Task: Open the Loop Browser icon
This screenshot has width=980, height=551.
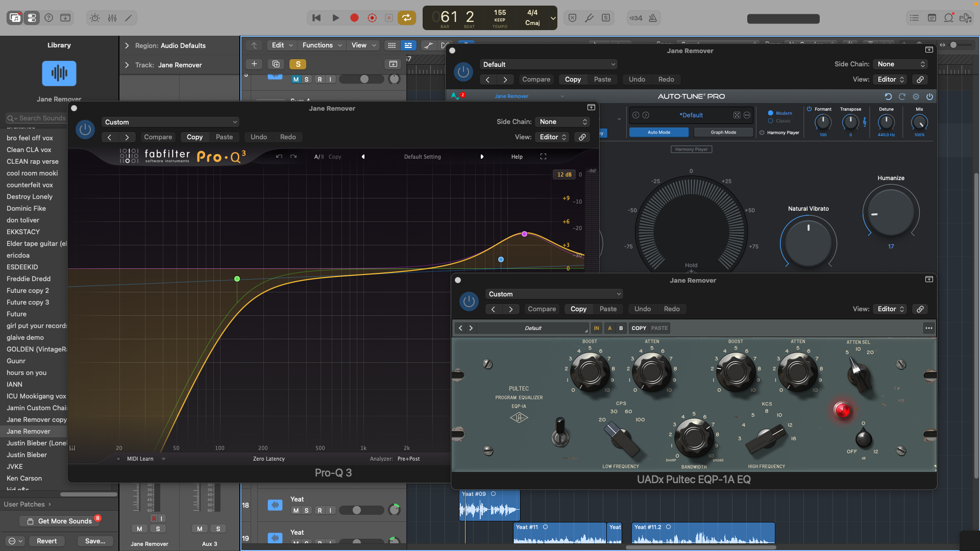Action: point(948,18)
